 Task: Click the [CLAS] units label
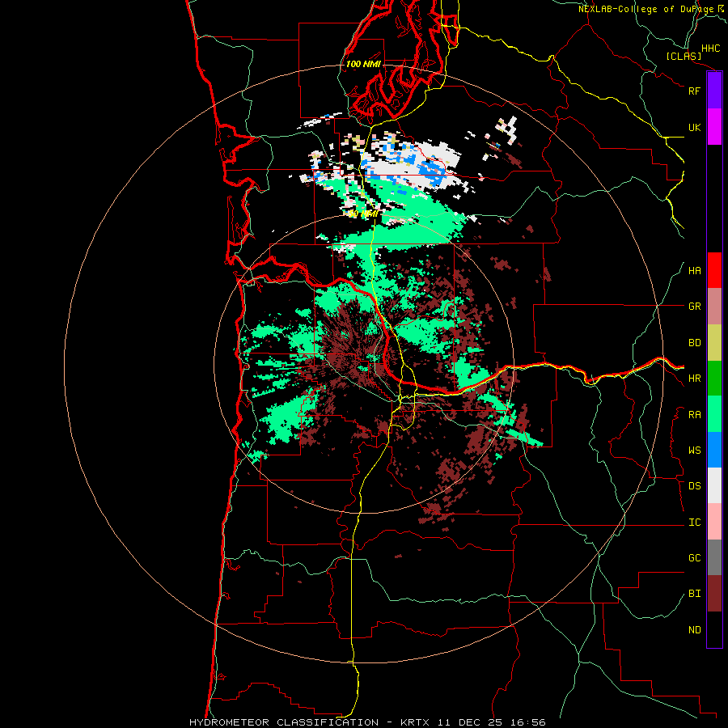coord(684,56)
